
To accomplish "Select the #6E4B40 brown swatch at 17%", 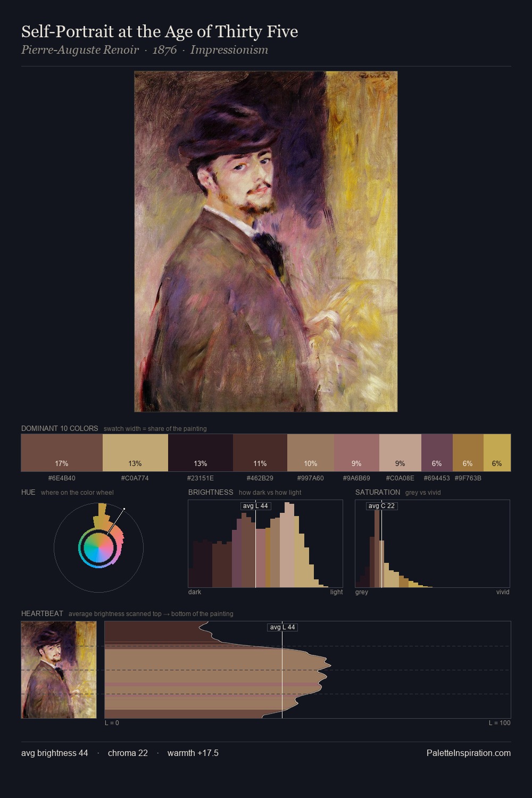I will point(62,453).
